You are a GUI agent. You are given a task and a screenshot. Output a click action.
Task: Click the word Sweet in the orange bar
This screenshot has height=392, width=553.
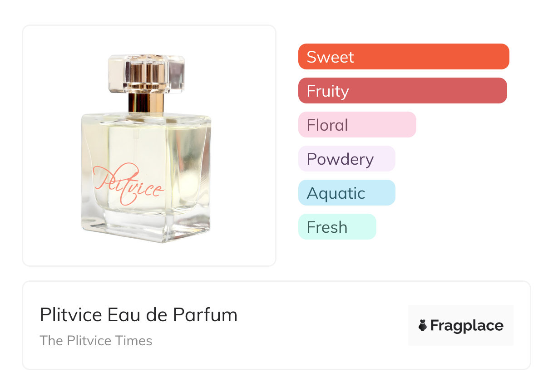tap(330, 57)
